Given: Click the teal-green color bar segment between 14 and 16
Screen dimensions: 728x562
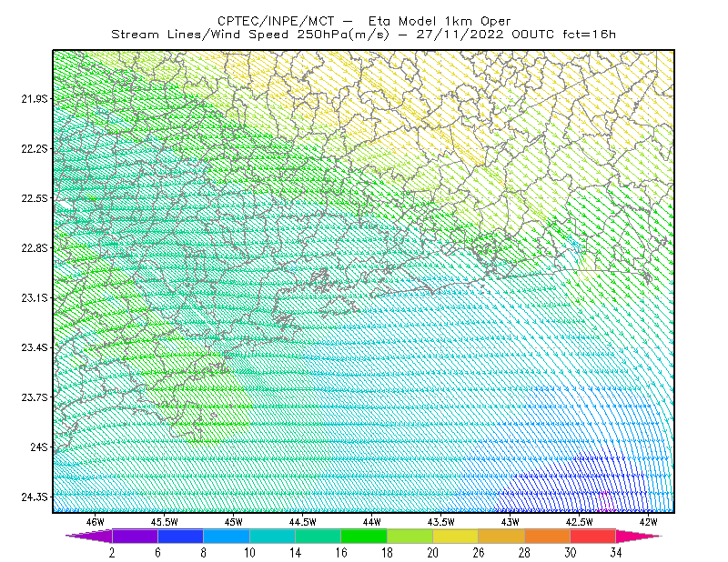Looking at the screenshot, I should tap(318, 536).
